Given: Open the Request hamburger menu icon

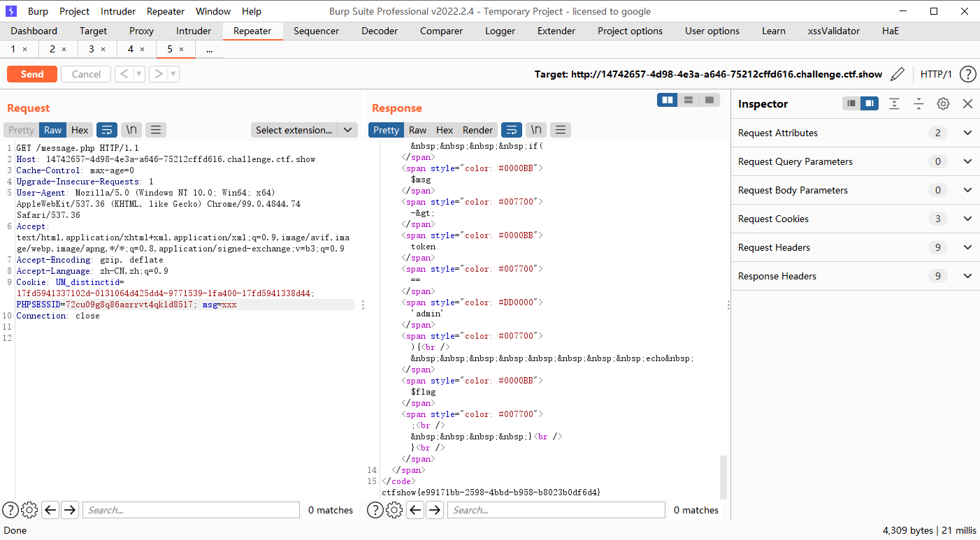Looking at the screenshot, I should coord(156,130).
